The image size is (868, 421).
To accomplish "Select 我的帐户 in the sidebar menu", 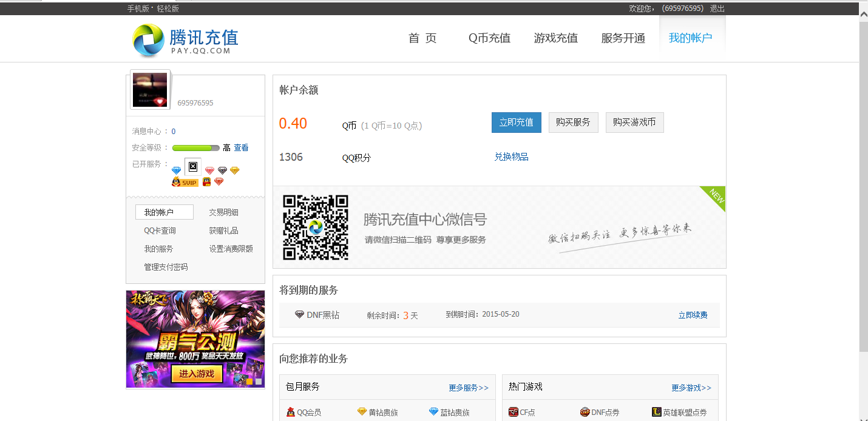I will pyautogui.click(x=164, y=212).
